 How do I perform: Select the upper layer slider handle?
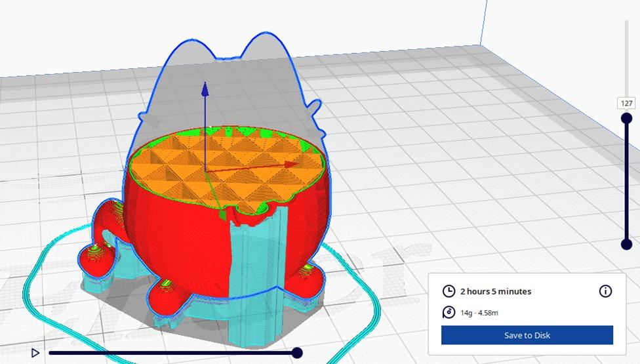[x=626, y=119]
